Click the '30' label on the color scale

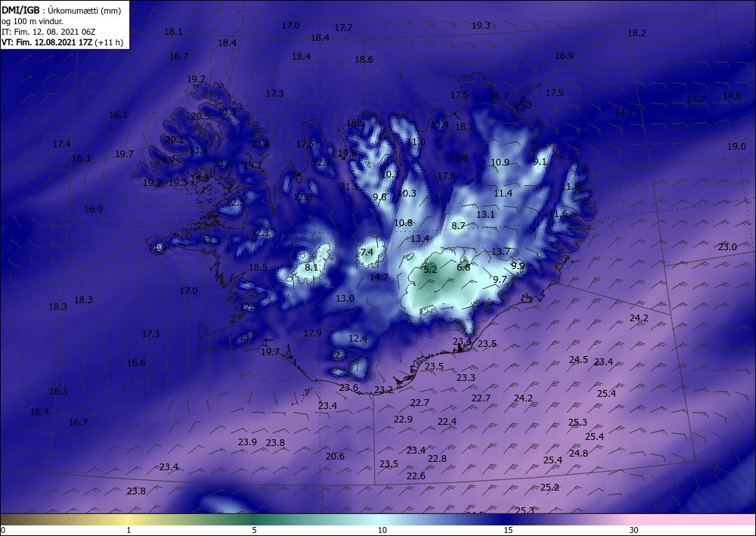[634, 530]
